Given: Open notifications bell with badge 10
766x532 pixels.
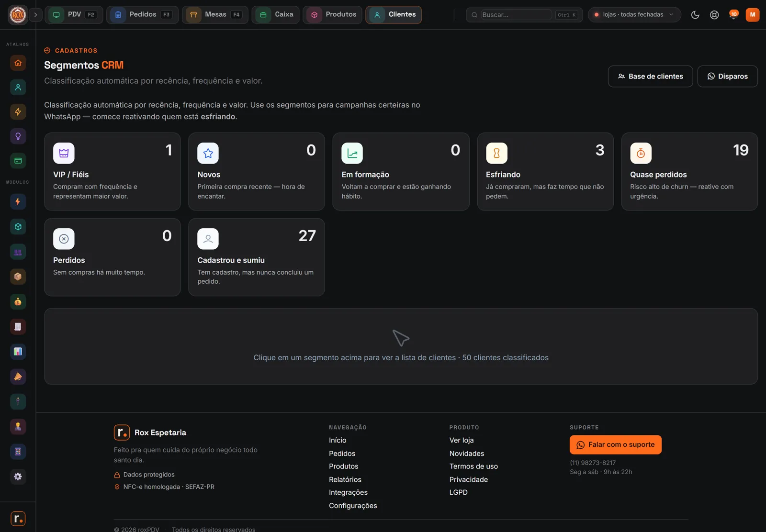Looking at the screenshot, I should point(733,15).
